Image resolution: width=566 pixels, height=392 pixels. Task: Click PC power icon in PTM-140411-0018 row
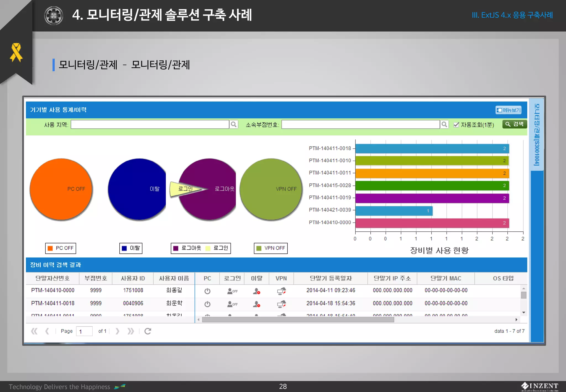[x=207, y=304]
